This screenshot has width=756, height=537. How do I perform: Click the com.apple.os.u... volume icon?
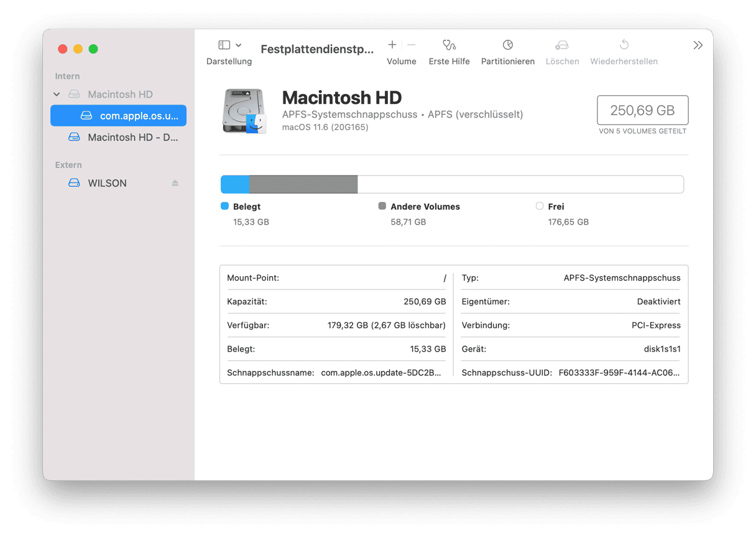[86, 116]
